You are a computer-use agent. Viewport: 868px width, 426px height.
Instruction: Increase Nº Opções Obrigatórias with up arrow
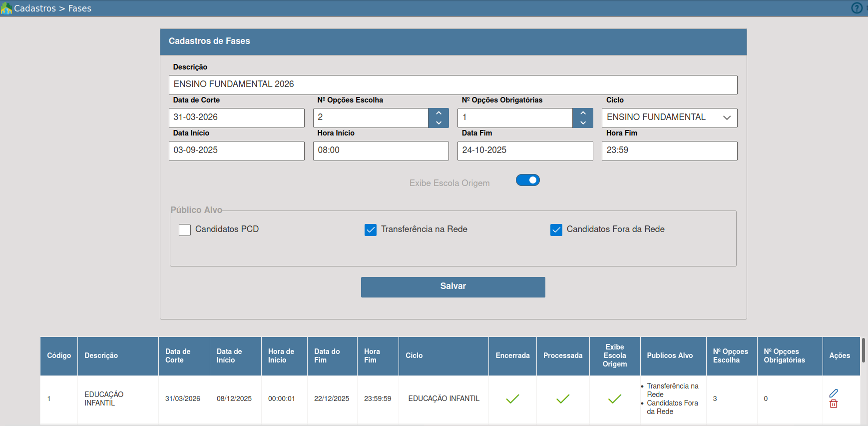pyautogui.click(x=583, y=113)
